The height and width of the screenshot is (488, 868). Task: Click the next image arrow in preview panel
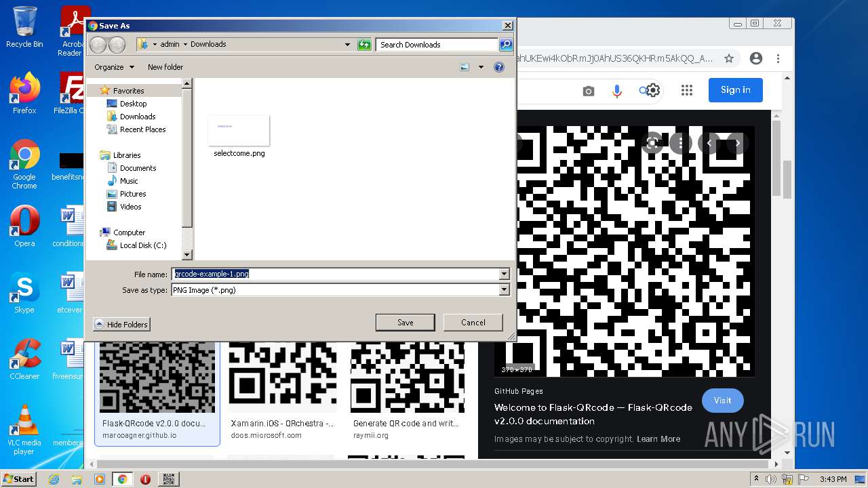click(737, 143)
